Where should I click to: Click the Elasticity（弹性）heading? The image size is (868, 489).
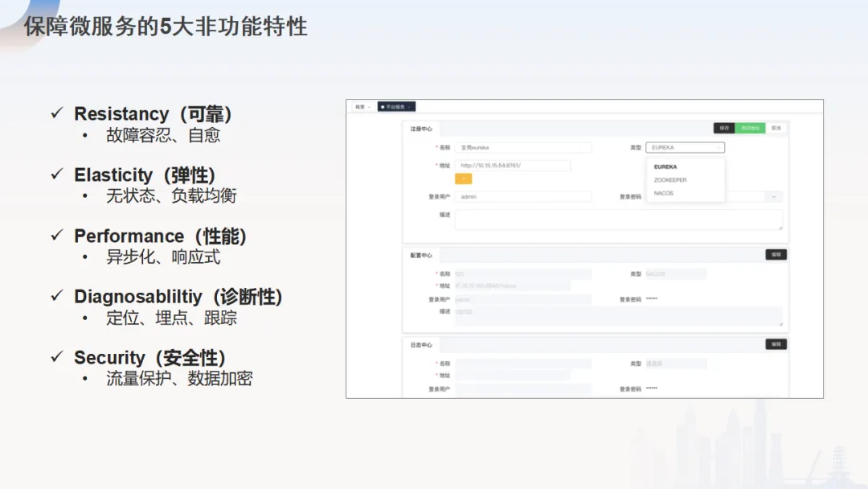[x=145, y=175]
